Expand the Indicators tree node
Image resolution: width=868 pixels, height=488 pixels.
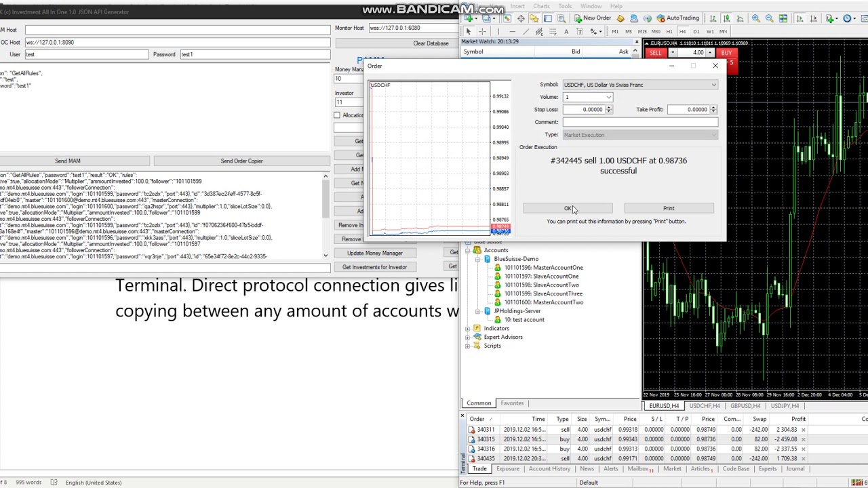(467, 329)
